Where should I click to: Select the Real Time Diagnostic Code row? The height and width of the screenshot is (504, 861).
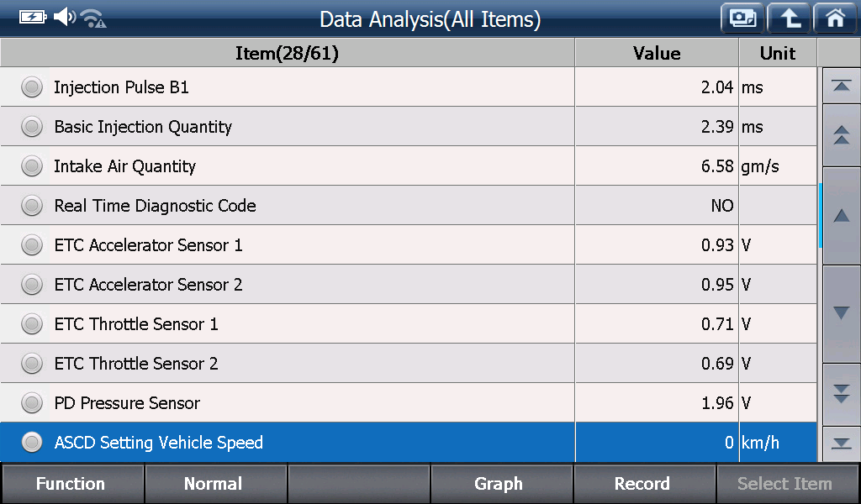tap(408, 205)
